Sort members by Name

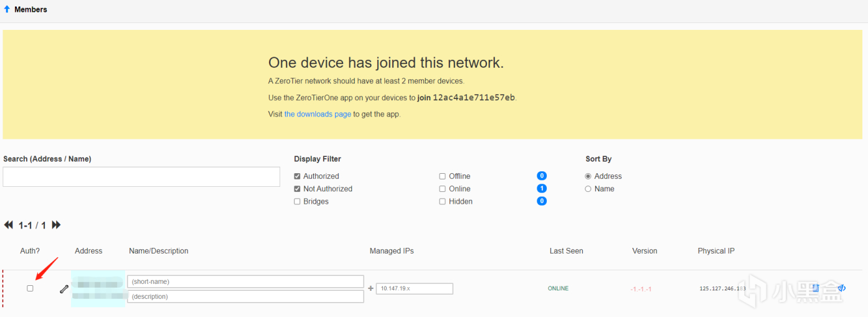pos(588,189)
